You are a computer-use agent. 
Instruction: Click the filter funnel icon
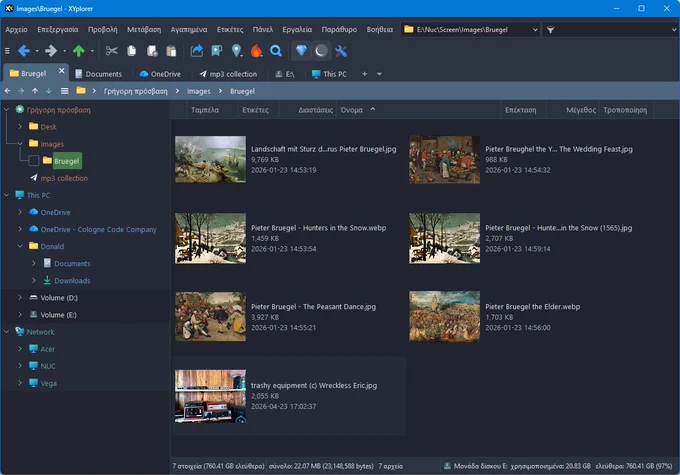click(550, 30)
